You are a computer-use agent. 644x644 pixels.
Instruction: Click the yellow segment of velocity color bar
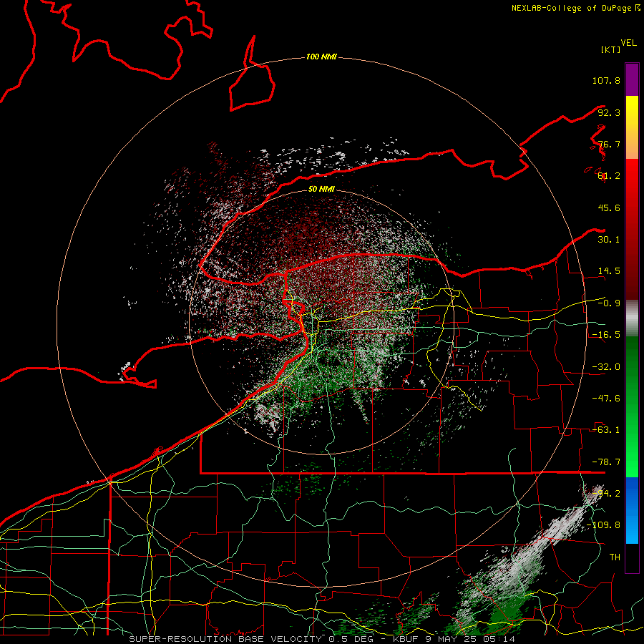coord(632,127)
